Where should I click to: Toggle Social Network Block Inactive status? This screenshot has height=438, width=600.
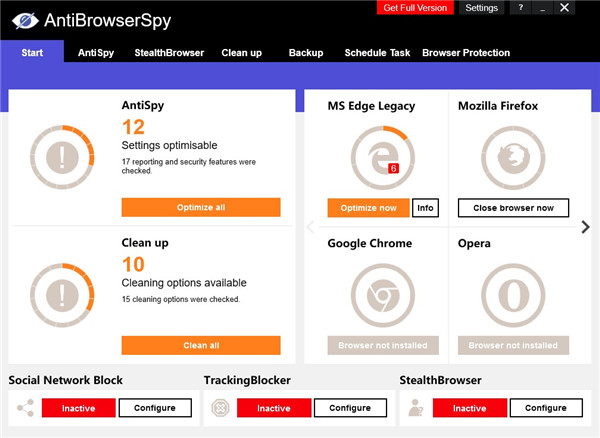[78, 408]
